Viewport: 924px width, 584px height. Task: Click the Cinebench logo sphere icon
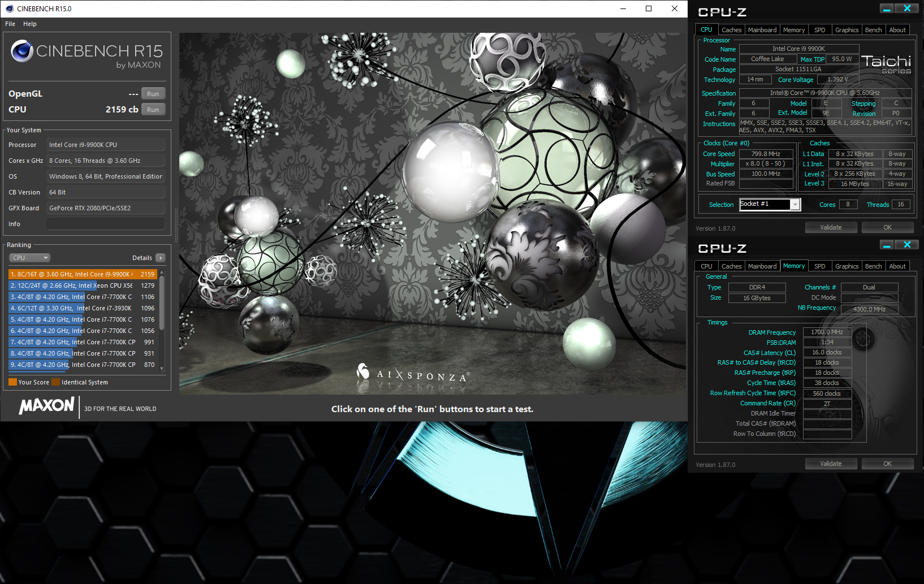tap(22, 51)
